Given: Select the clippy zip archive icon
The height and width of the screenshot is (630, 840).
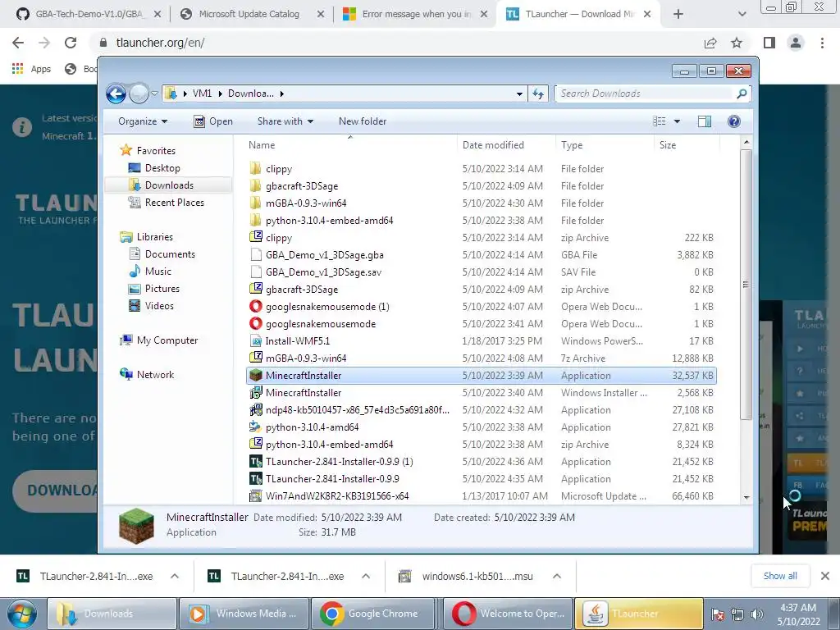Looking at the screenshot, I should click(x=256, y=237).
